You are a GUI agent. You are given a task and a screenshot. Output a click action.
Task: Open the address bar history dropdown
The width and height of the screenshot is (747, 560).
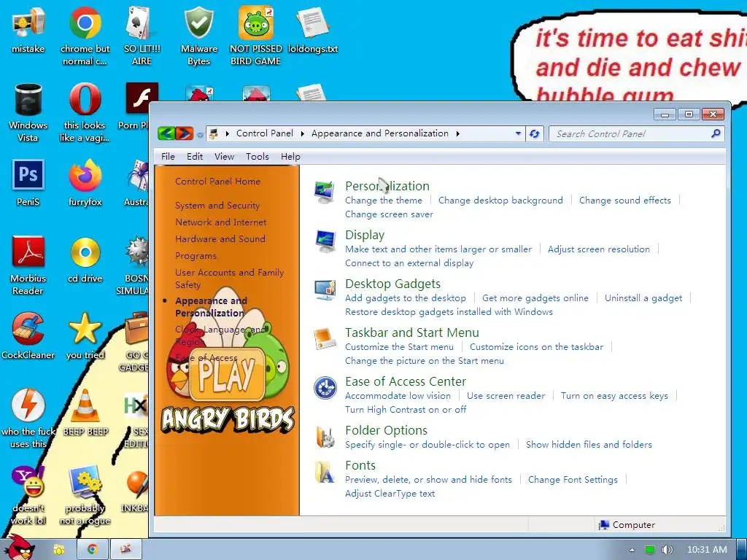point(518,134)
